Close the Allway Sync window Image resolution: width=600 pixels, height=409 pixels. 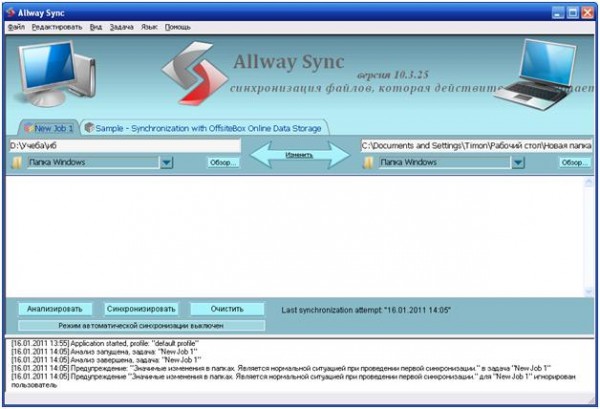(x=587, y=13)
